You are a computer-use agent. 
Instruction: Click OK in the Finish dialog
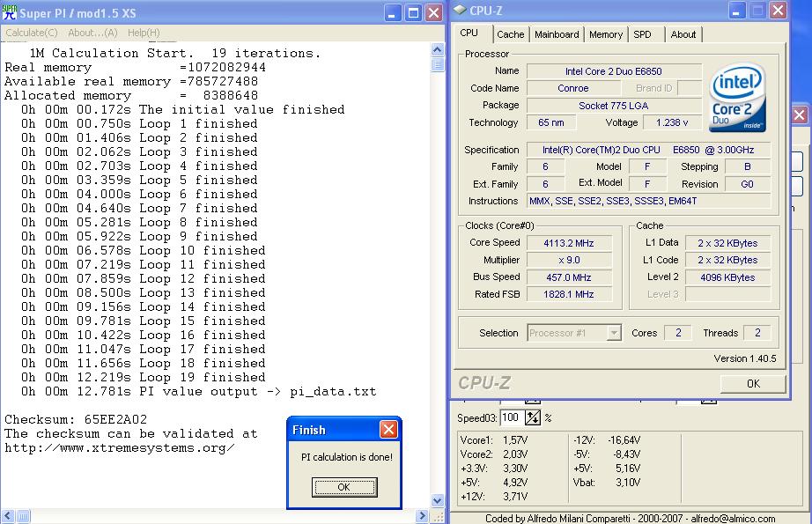click(344, 487)
